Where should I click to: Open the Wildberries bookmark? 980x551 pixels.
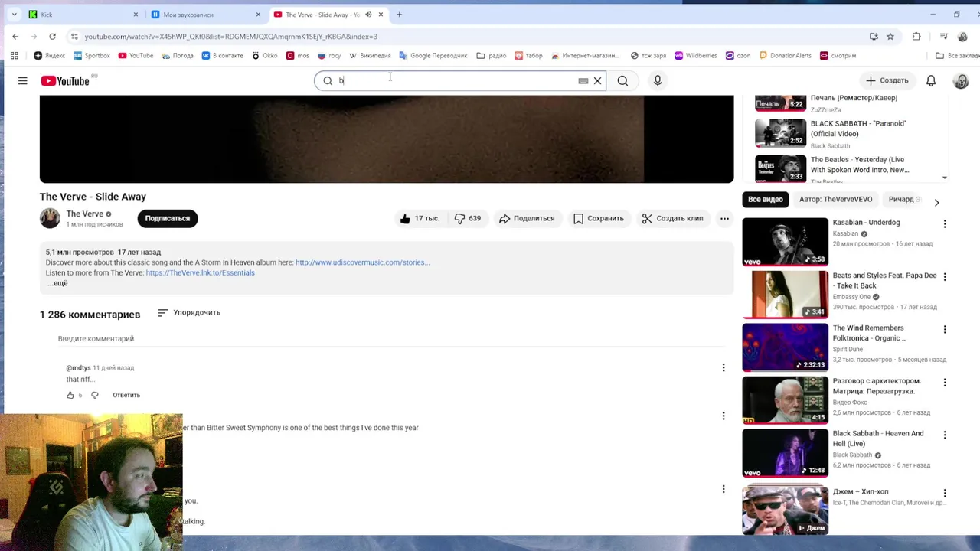(x=696, y=55)
